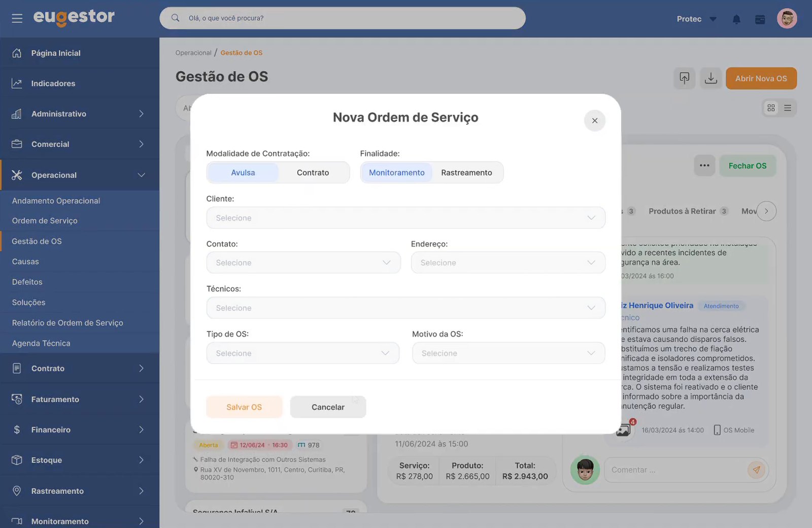Switch to grid view icon
Viewport: 812px width, 528px height.
pos(771,108)
